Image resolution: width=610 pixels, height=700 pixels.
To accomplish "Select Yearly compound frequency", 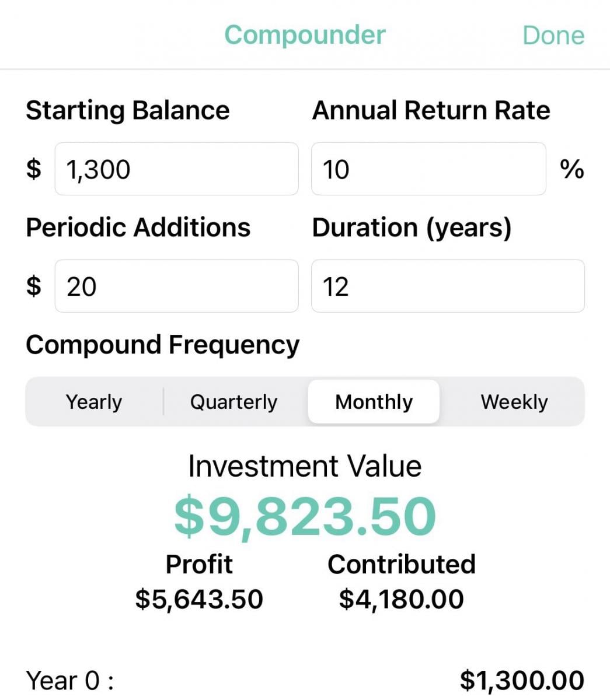I will click(x=94, y=402).
